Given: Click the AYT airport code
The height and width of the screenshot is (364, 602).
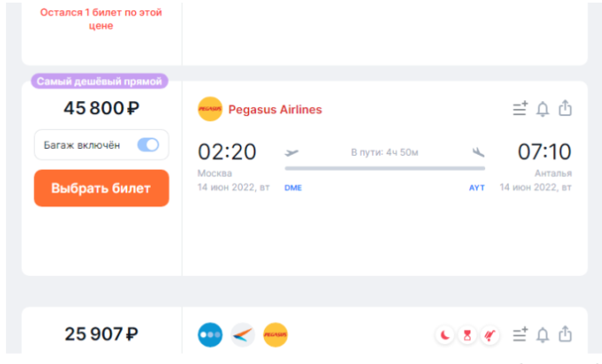Looking at the screenshot, I should pos(477,188).
